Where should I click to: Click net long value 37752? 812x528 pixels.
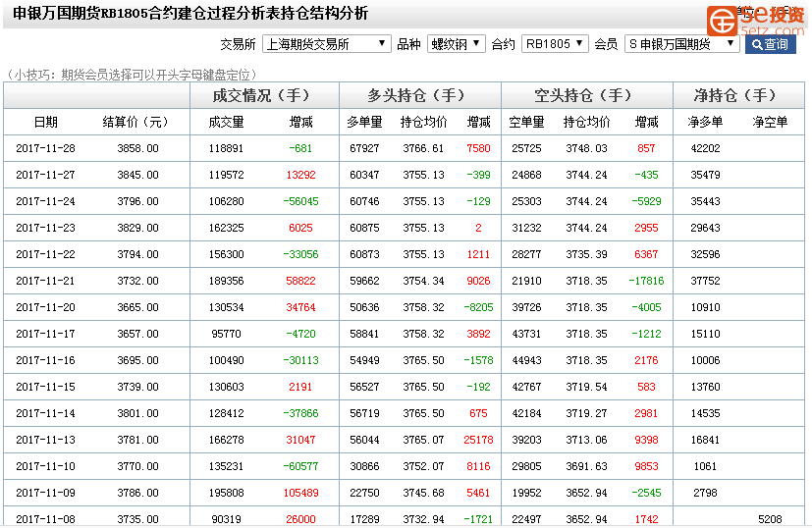pyautogui.click(x=705, y=281)
